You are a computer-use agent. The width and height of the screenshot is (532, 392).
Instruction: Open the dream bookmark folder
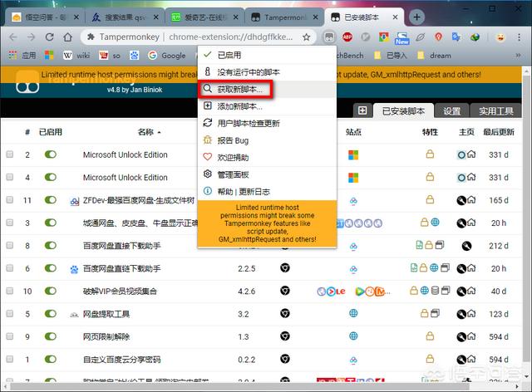pyautogui.click(x=435, y=56)
